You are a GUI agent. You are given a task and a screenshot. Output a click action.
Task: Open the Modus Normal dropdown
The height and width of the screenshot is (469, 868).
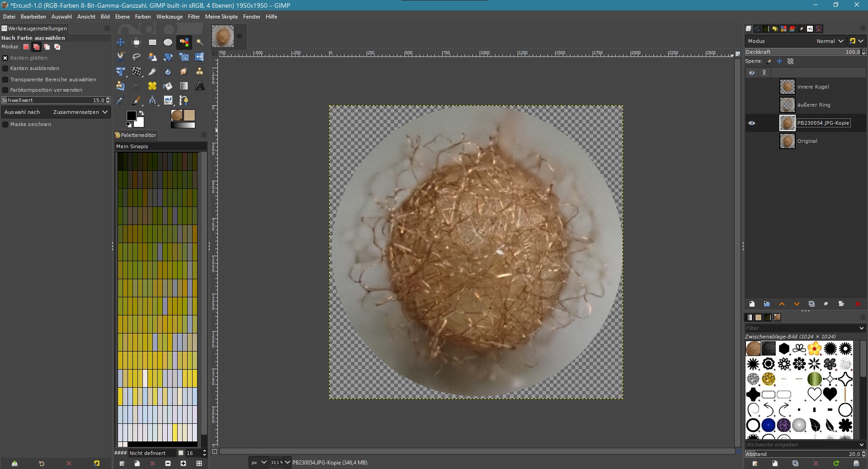830,41
